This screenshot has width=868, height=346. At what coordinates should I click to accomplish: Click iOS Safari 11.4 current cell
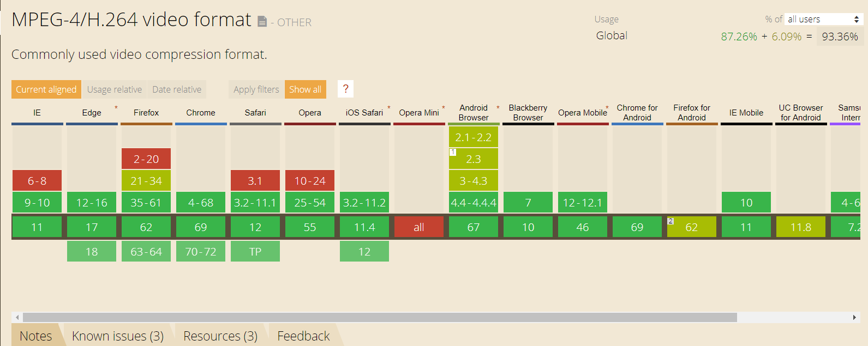pyautogui.click(x=364, y=227)
